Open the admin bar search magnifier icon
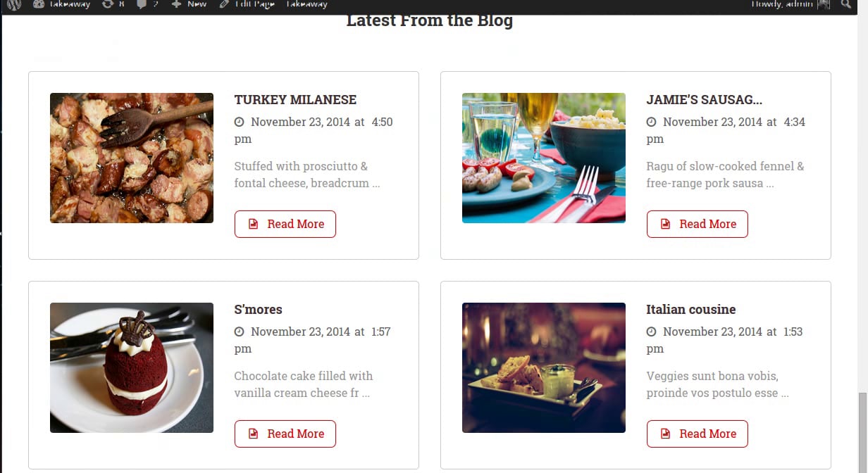The height and width of the screenshot is (473, 868). 845,4
